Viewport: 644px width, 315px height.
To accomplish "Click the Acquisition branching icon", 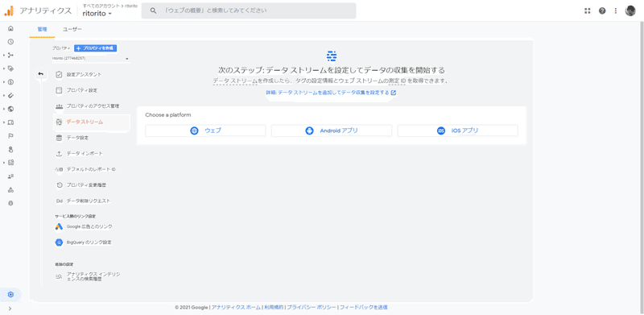I will tap(10, 55).
